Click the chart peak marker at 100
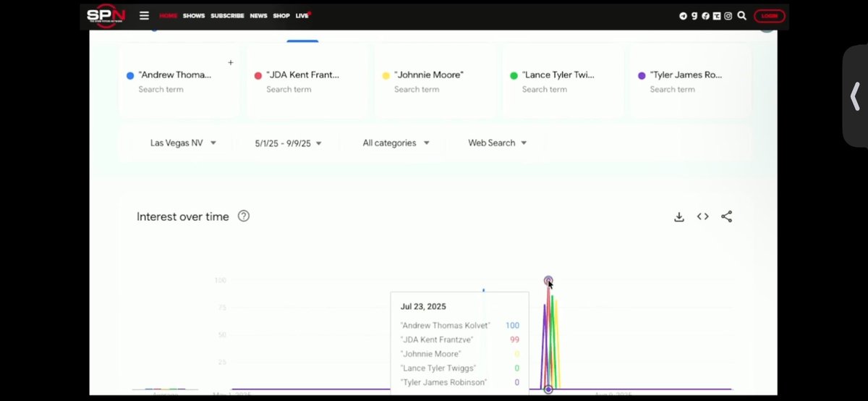The height and width of the screenshot is (401, 868). coord(548,280)
